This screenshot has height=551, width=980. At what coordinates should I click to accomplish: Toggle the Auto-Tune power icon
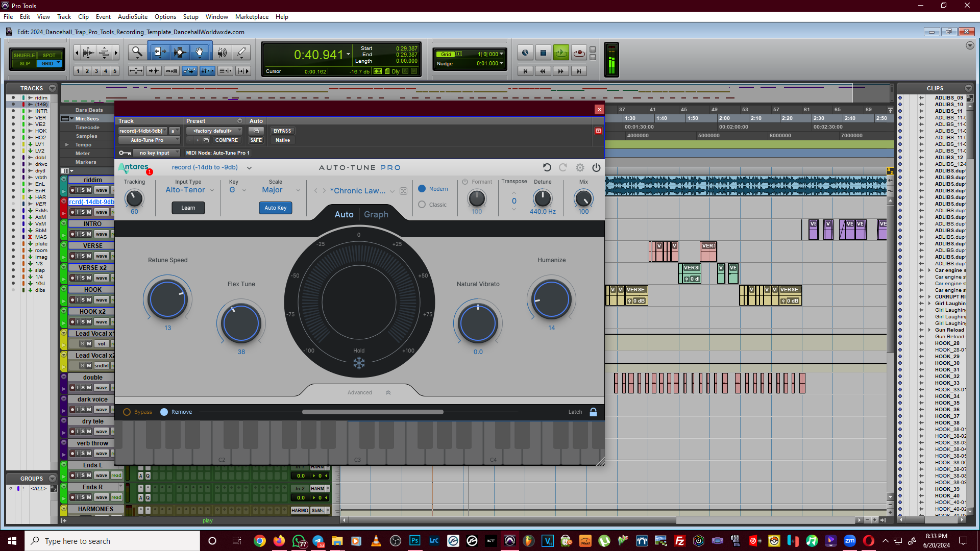(x=596, y=167)
